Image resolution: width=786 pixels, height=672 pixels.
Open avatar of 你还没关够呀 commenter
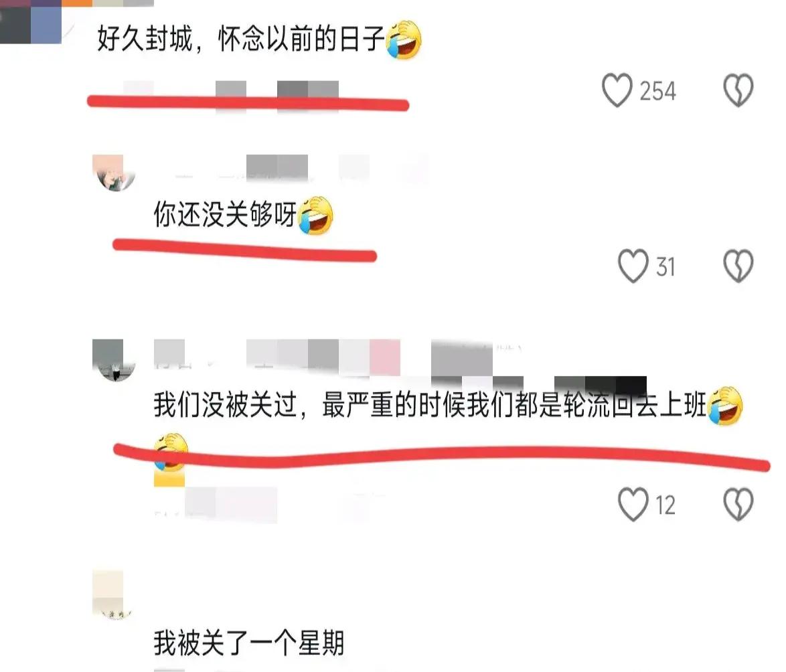[114, 173]
